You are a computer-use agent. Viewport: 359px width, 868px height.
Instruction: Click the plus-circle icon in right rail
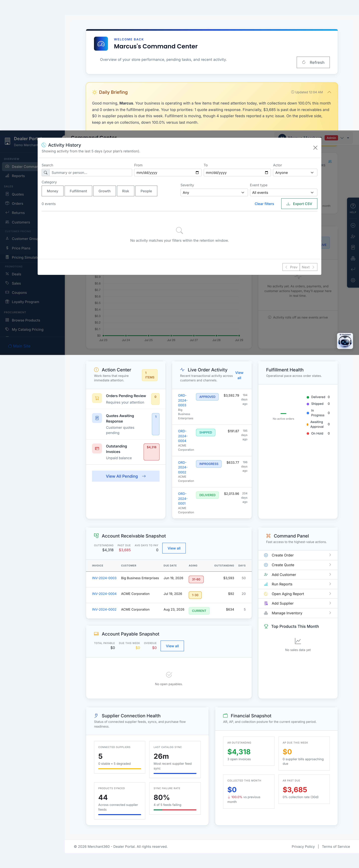[x=353, y=225]
